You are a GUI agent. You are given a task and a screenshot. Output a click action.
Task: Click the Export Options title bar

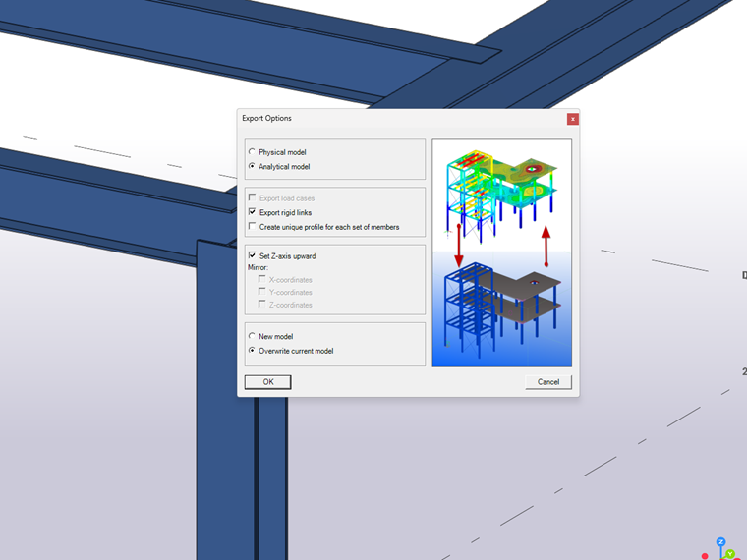pyautogui.click(x=402, y=119)
